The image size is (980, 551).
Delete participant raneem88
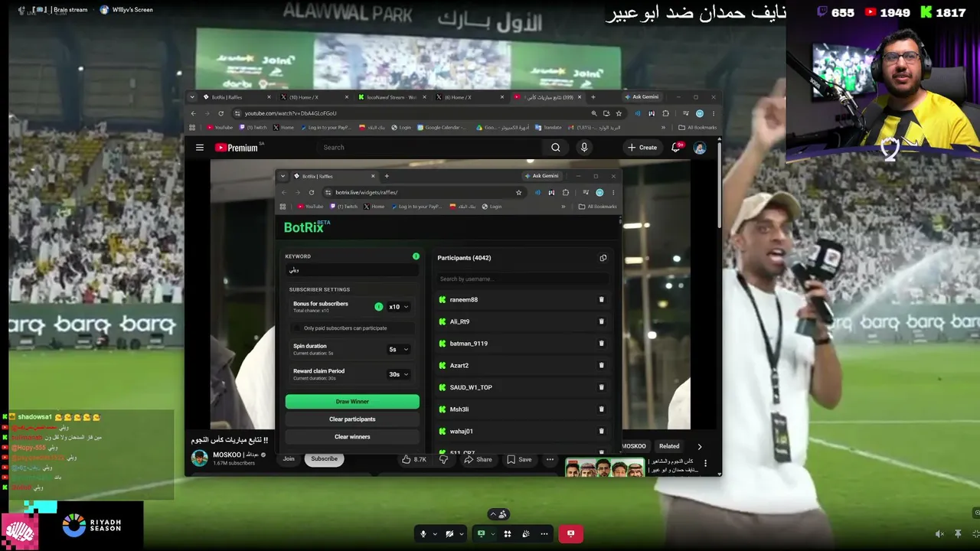(601, 299)
